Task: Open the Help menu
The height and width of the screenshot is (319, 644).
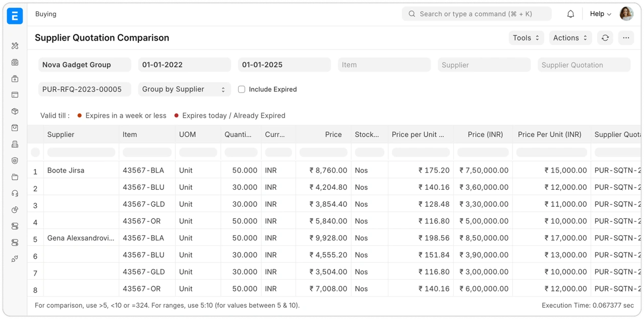Action: tap(600, 14)
